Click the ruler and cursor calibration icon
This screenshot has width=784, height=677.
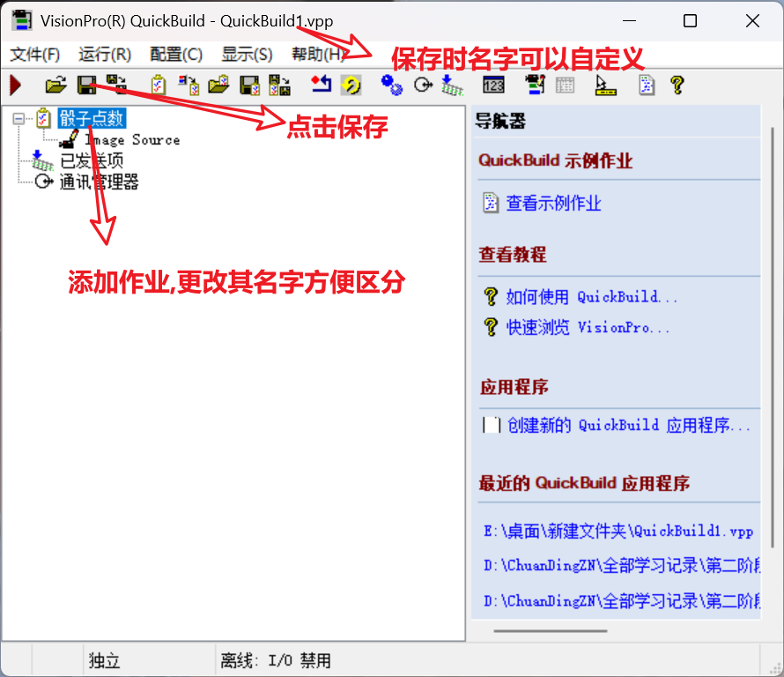[x=605, y=85]
